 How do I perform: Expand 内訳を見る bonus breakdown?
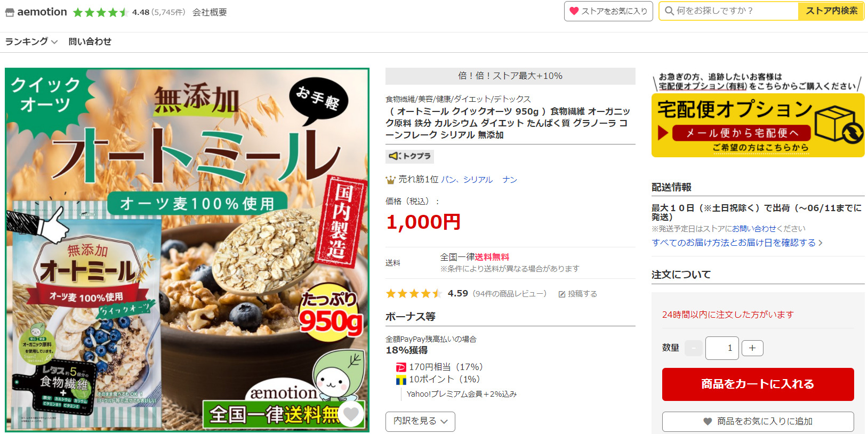[420, 421]
